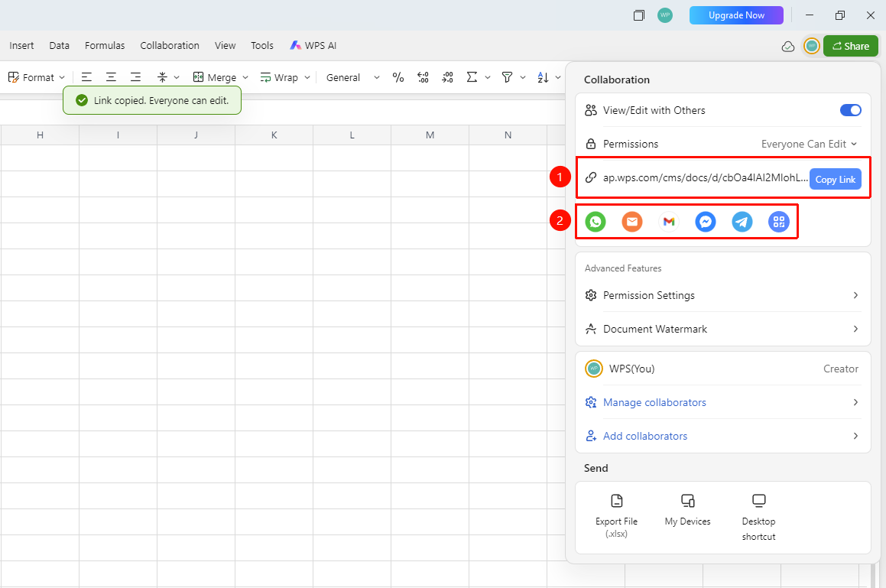
Task: Open Add collaborators
Action: point(722,436)
